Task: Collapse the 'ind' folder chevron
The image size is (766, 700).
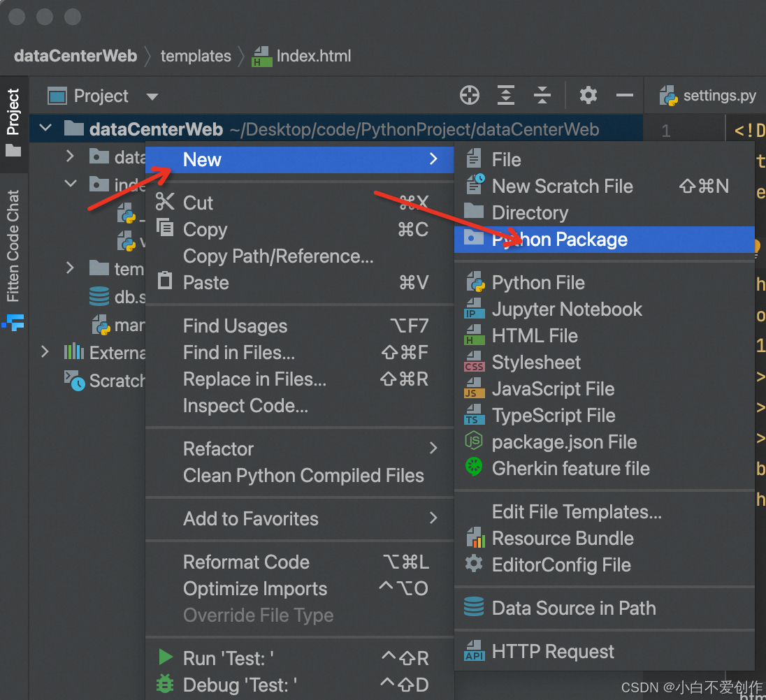Action: [71, 184]
